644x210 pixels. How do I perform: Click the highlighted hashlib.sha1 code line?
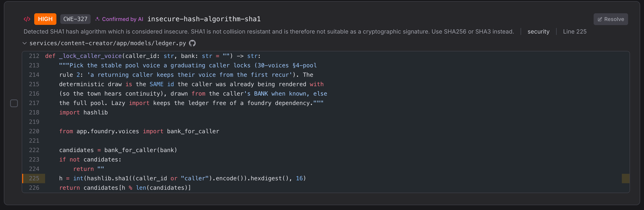tap(182, 178)
